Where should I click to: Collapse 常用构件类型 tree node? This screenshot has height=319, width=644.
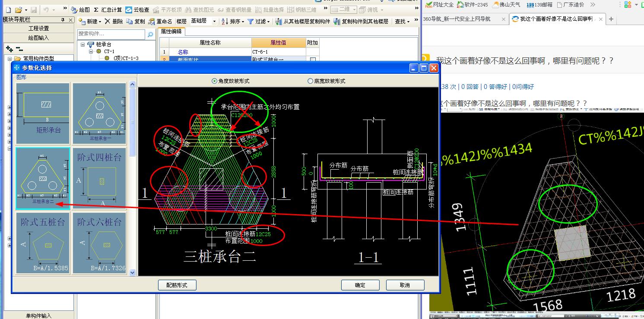(x=10, y=58)
